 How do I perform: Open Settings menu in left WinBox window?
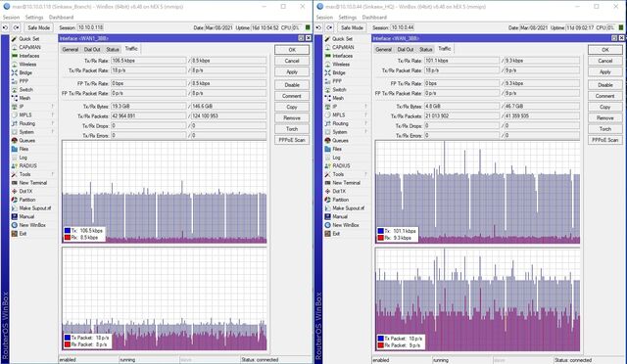coord(34,18)
